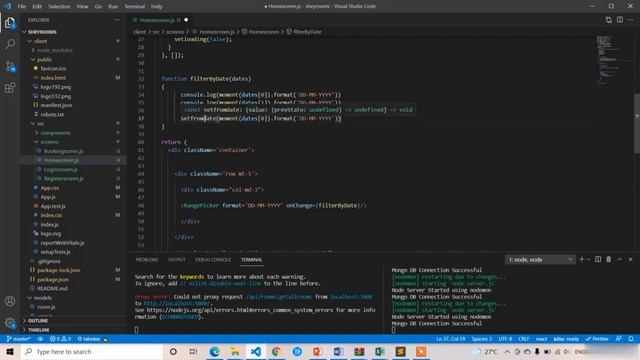Select the Homescreen.js editor tab
Viewport: 640px width, 360px height.
pyautogui.click(x=160, y=20)
